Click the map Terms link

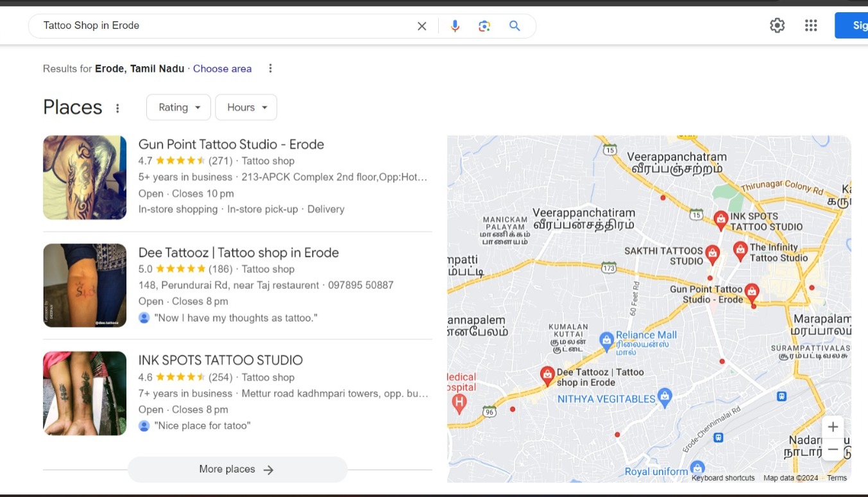[x=837, y=478]
